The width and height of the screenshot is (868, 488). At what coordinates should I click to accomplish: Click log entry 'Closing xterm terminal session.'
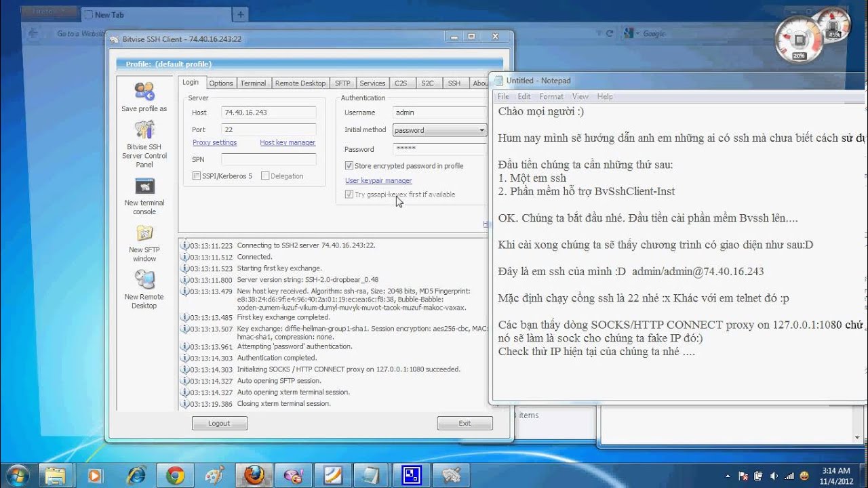(x=283, y=404)
